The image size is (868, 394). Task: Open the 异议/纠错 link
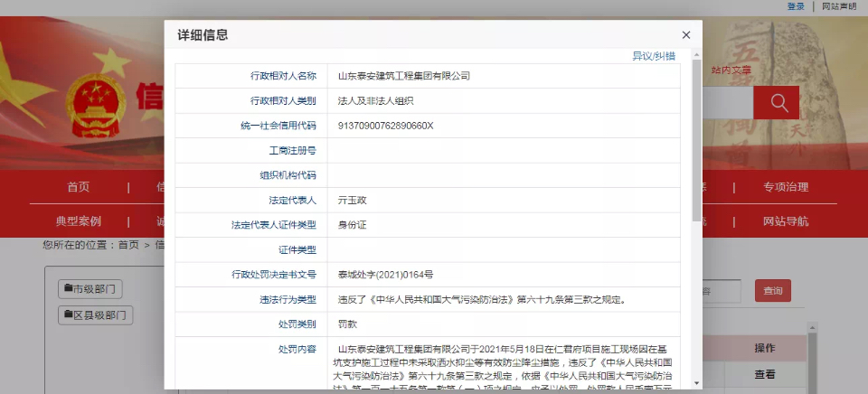654,56
